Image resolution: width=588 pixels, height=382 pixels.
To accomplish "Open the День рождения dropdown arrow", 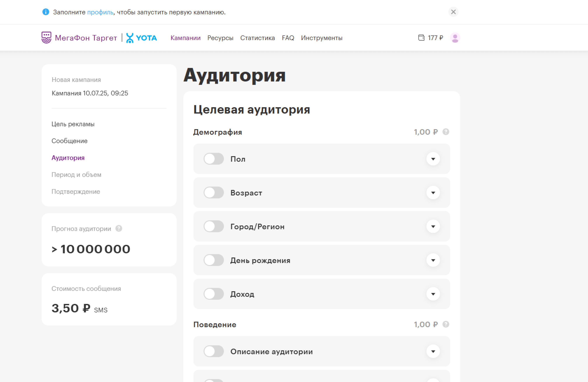I will click(433, 260).
